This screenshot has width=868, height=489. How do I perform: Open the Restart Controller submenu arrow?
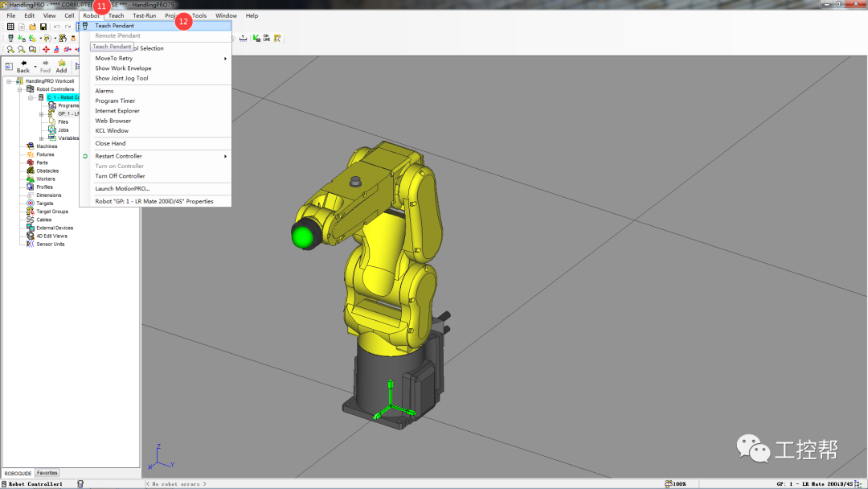click(225, 156)
